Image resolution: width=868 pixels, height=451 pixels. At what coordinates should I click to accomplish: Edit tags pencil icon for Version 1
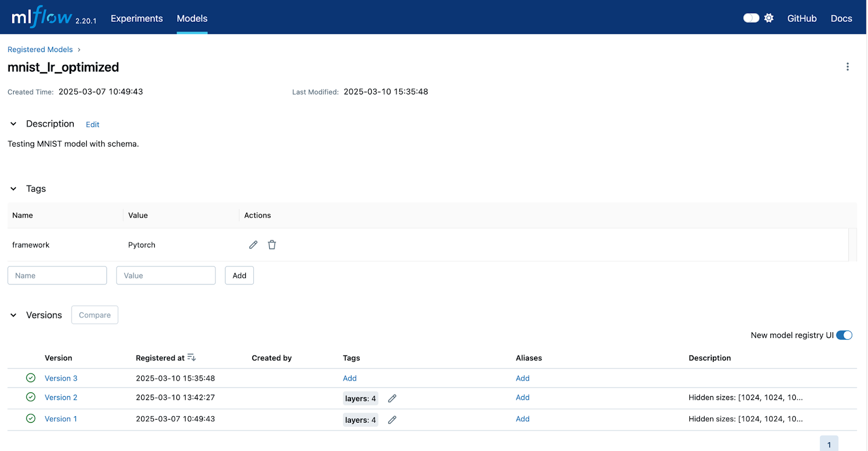pyautogui.click(x=392, y=420)
